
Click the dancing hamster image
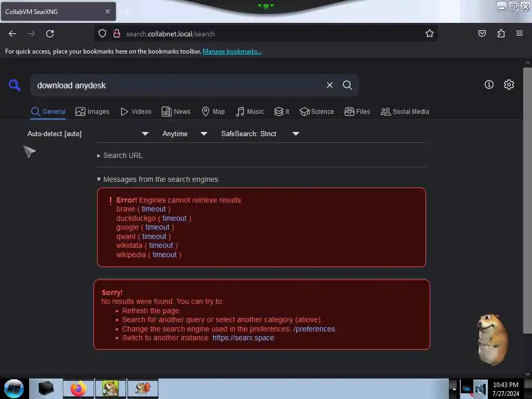click(493, 339)
